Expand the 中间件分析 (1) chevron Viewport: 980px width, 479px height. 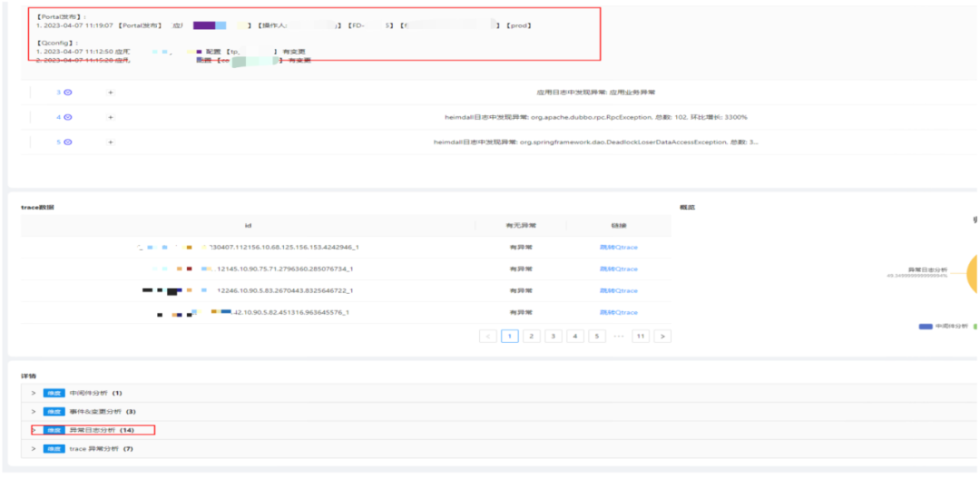tap(34, 394)
